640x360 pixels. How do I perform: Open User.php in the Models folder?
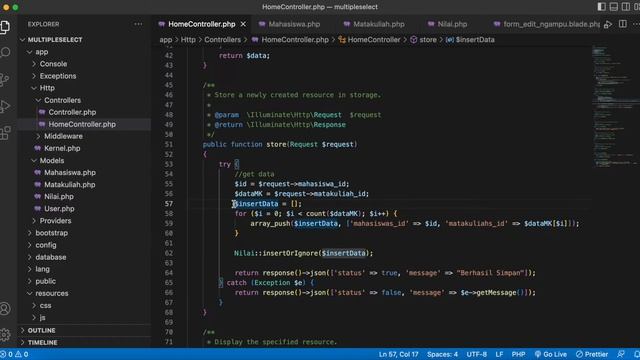coord(59,209)
